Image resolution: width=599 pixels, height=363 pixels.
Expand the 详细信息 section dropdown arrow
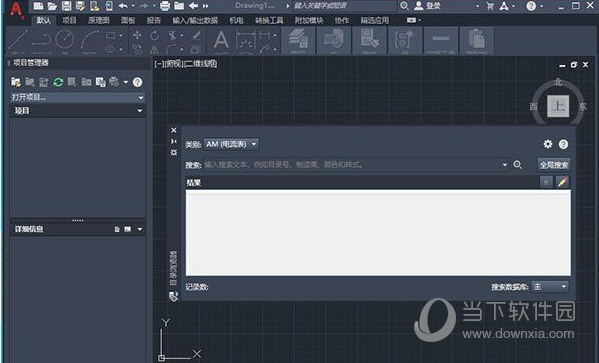[140, 229]
